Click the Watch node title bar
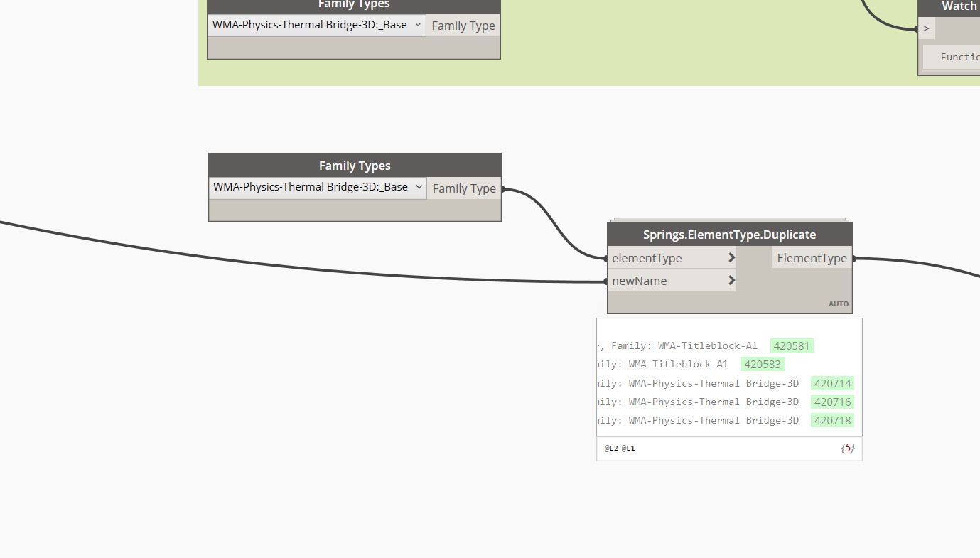 pyautogui.click(x=958, y=6)
